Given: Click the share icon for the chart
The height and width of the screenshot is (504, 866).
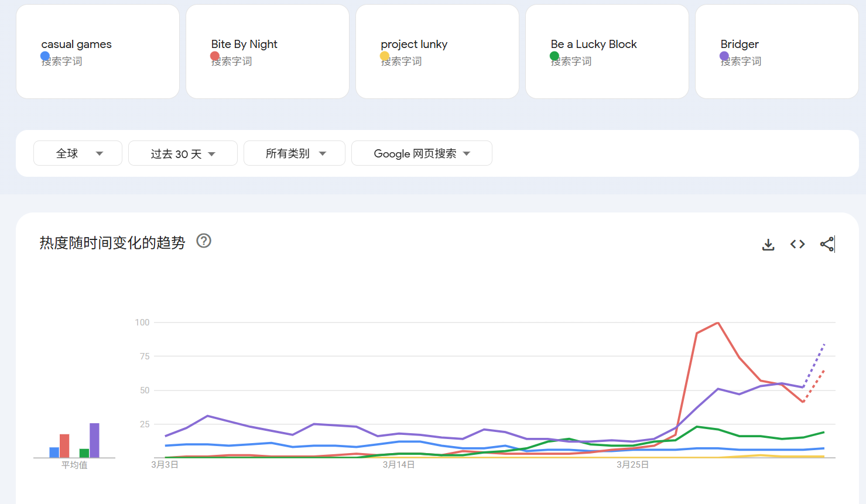Looking at the screenshot, I should coord(827,244).
